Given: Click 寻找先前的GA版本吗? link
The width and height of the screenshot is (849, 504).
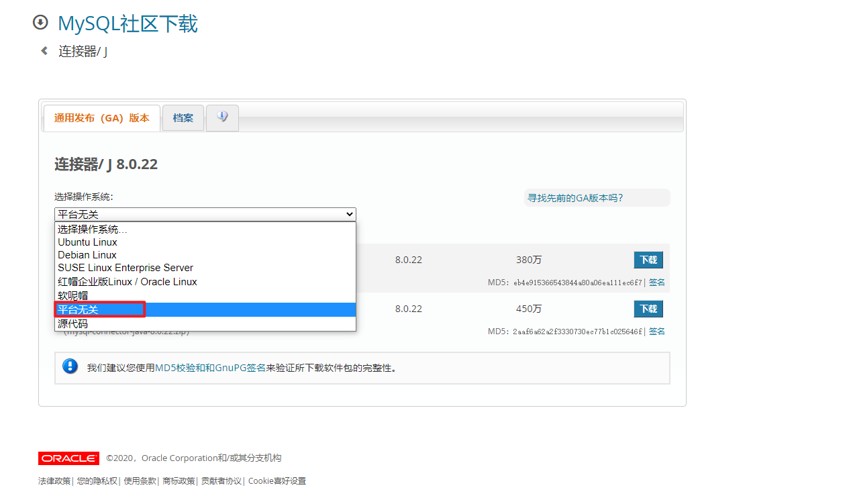Looking at the screenshot, I should point(575,198).
